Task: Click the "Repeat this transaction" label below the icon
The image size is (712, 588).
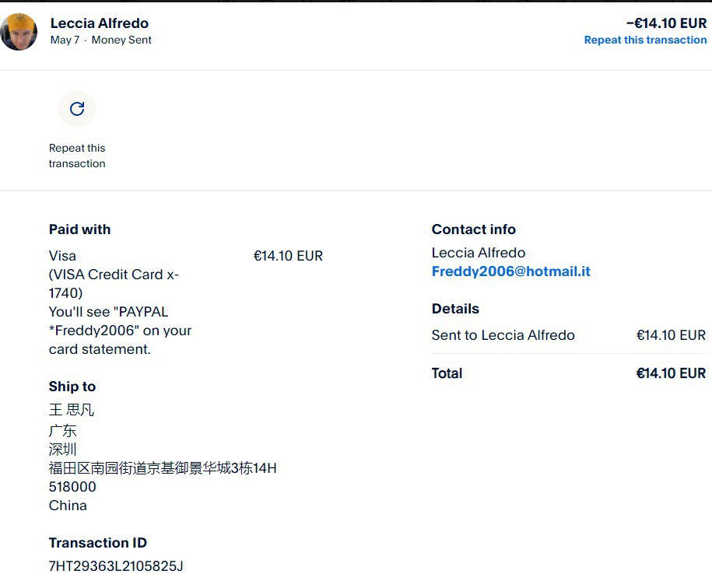Action: pyautogui.click(x=77, y=156)
